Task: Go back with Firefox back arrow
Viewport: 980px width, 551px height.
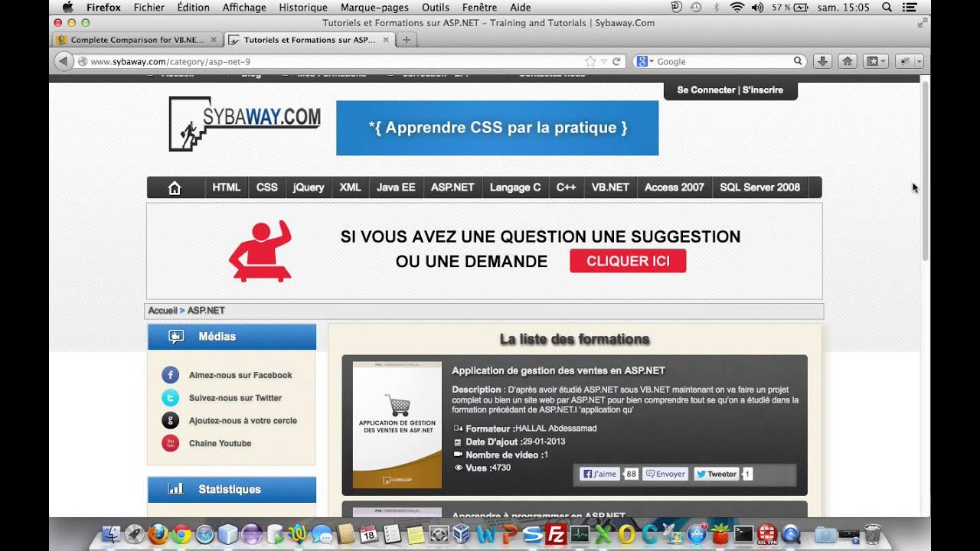Action: (64, 61)
